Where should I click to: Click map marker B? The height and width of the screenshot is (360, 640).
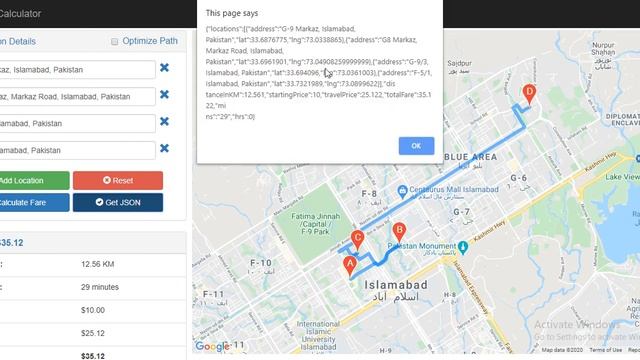[399, 232]
